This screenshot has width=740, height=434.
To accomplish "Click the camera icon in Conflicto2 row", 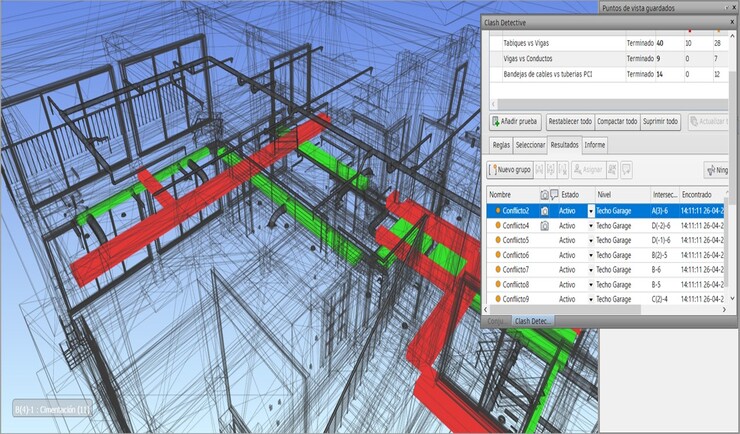I will click(x=545, y=211).
